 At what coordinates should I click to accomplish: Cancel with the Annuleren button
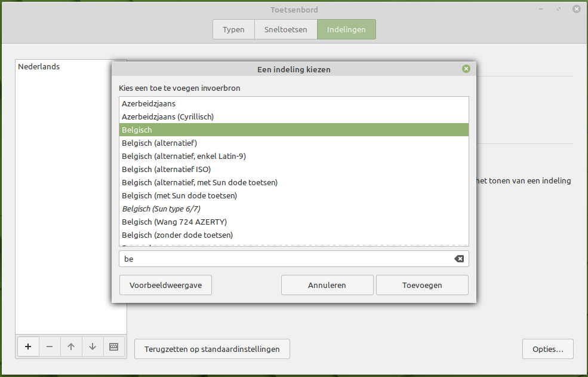click(327, 285)
